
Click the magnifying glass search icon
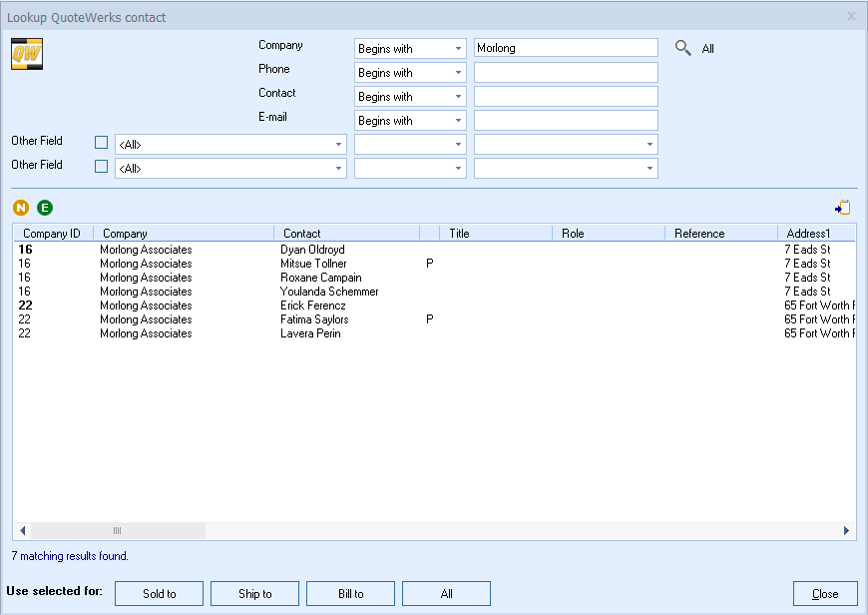683,48
